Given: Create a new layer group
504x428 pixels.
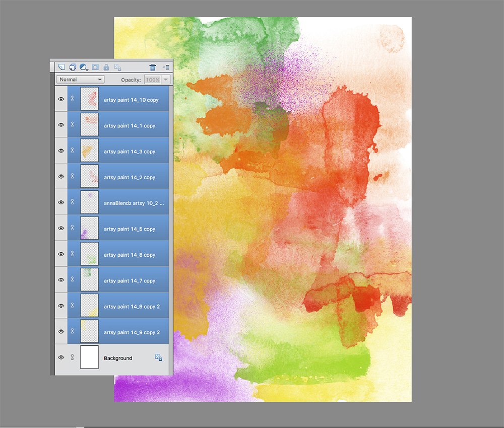Looking at the screenshot, I should tap(72, 67).
